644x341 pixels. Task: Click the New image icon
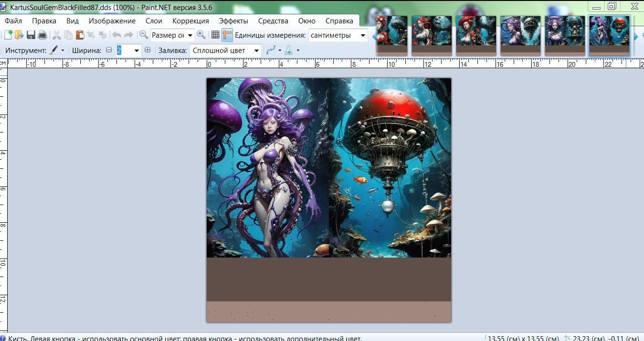(x=9, y=35)
